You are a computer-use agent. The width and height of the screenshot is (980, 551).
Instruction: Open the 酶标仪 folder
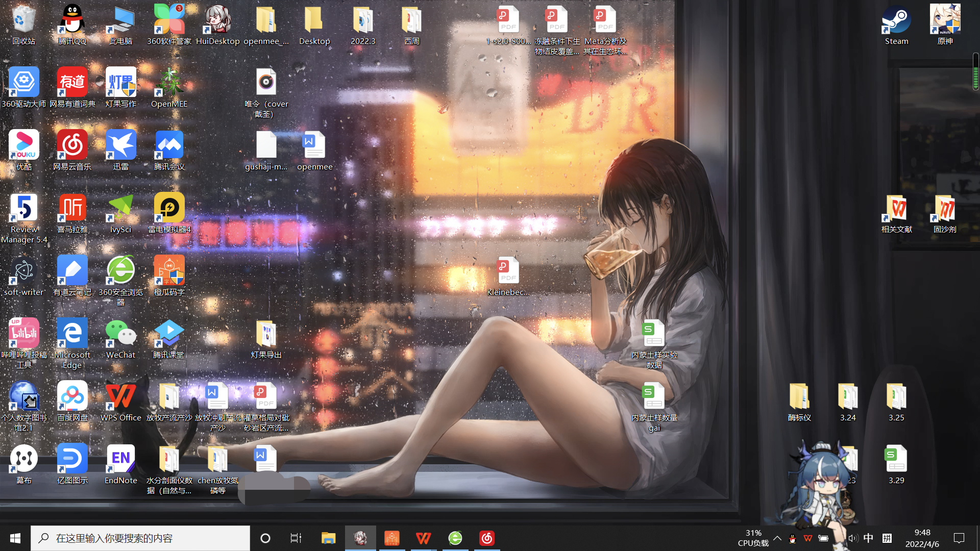coord(799,402)
